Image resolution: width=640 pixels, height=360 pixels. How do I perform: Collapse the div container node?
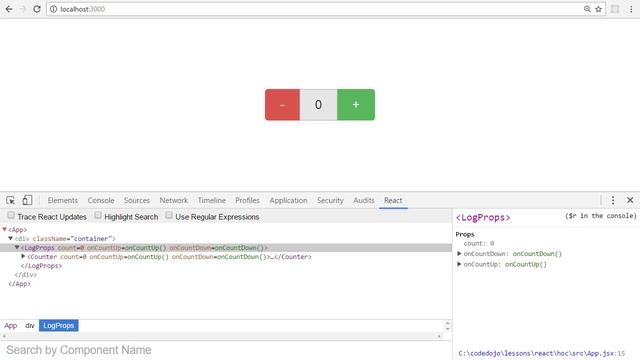(11, 238)
